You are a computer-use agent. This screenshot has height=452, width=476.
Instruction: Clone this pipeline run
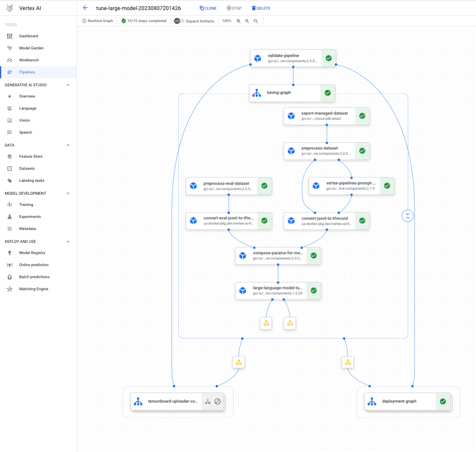208,8
